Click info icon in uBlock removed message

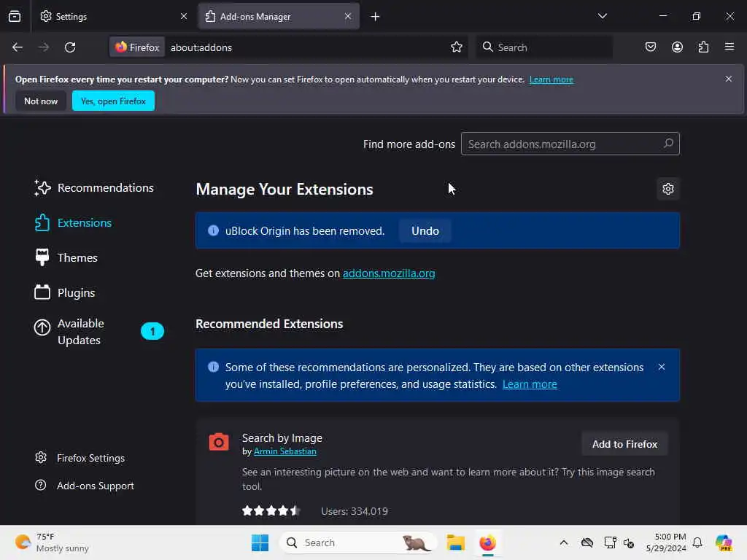tap(214, 230)
